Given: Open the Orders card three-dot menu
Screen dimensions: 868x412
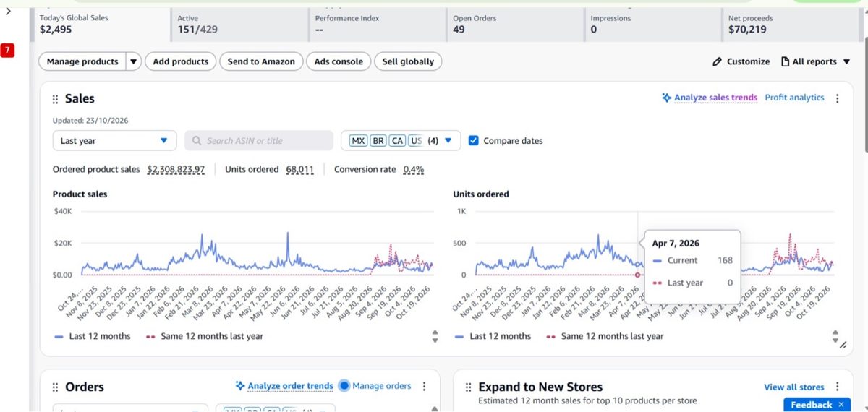Looking at the screenshot, I should 425,387.
